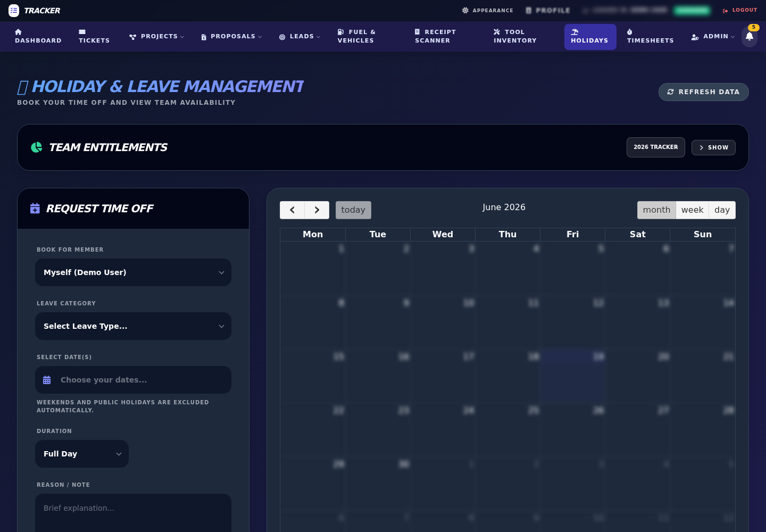Click the refresh arrows icon
The height and width of the screenshot is (532, 766).
coord(671,92)
